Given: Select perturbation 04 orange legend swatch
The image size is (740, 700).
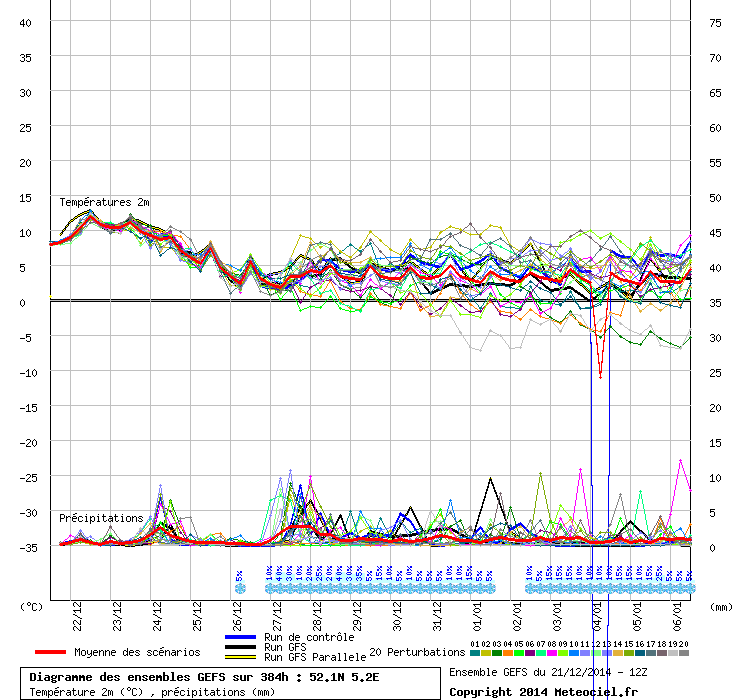Looking at the screenshot, I should click(x=508, y=653).
